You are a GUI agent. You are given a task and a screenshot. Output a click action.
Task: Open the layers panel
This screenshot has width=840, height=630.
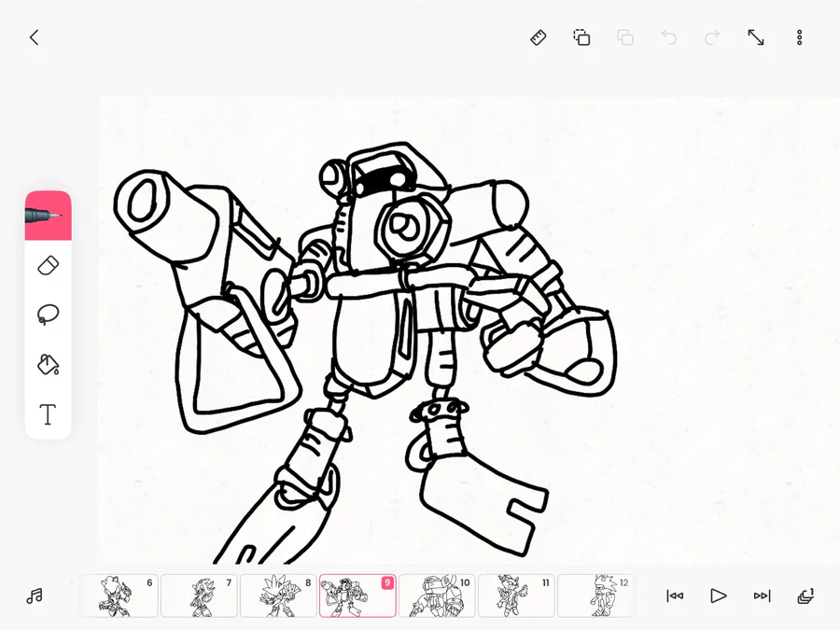pyautogui.click(x=805, y=595)
